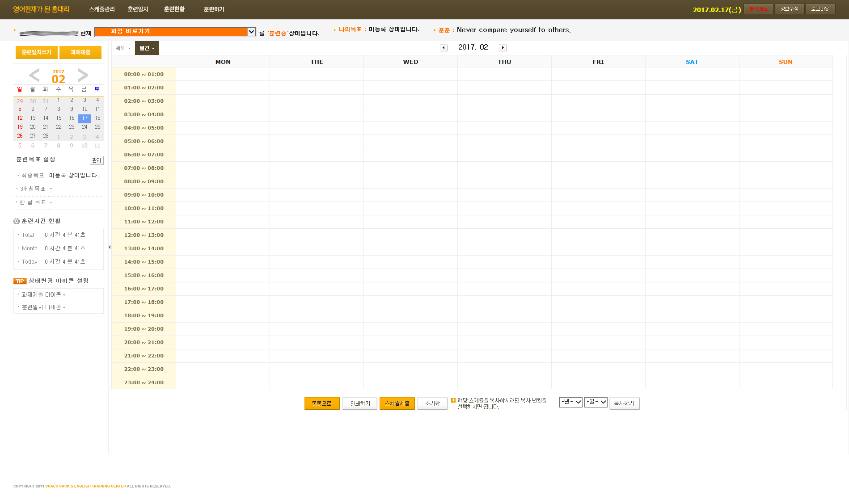The width and height of the screenshot is (849, 504).
Task: Expand 과제제출 아이콘 description
Action: (x=43, y=295)
